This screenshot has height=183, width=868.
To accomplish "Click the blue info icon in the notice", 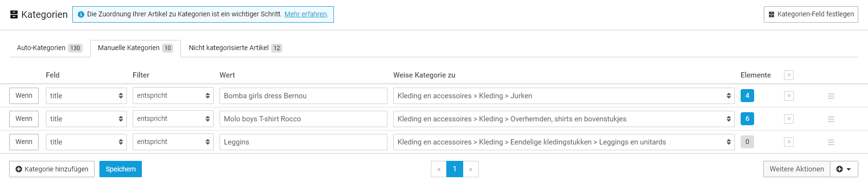I will (81, 14).
